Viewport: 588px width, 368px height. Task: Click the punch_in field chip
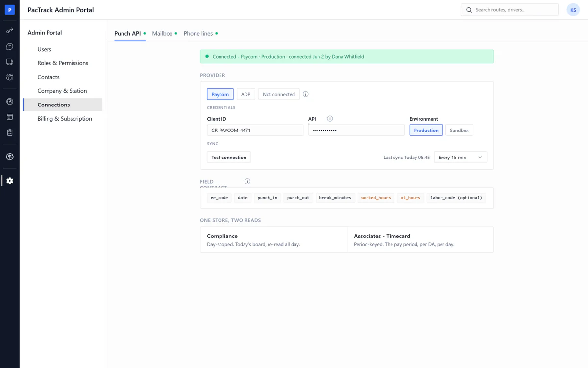pos(268,198)
